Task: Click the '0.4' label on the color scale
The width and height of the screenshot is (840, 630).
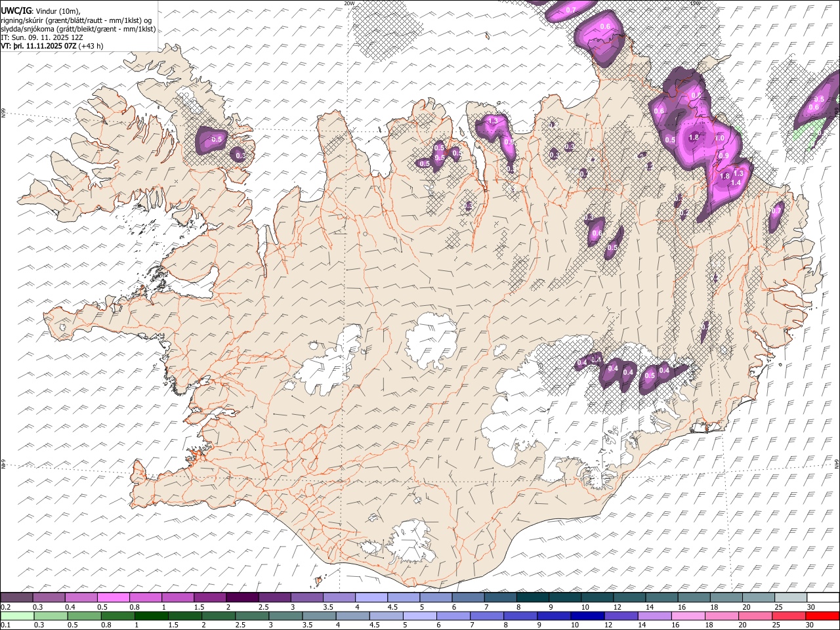Action: click(x=70, y=607)
